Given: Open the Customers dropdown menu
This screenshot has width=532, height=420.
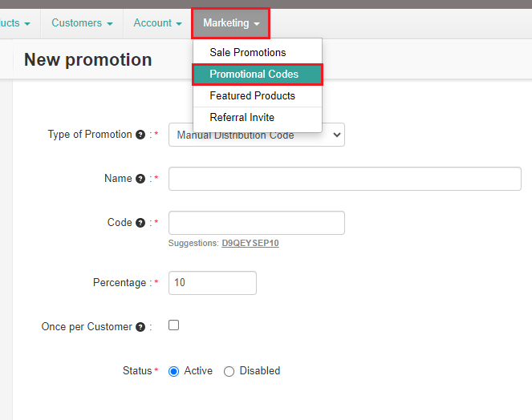Looking at the screenshot, I should tap(82, 23).
